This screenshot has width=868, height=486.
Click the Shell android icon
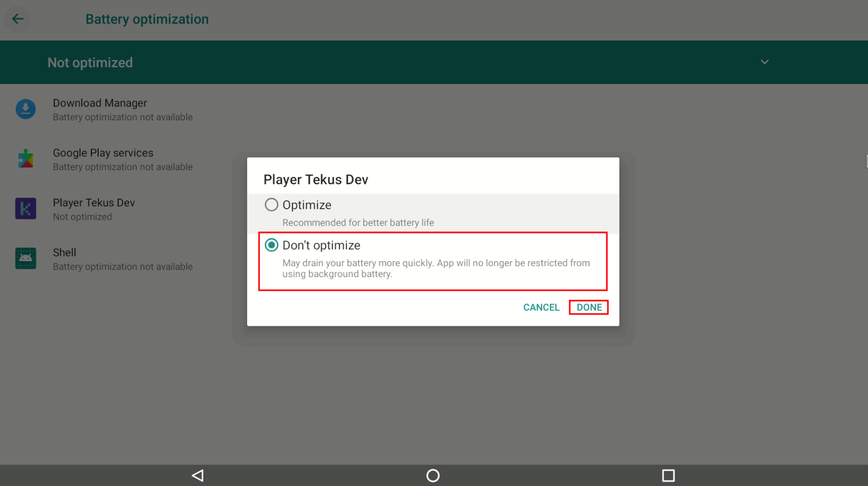[x=25, y=258]
